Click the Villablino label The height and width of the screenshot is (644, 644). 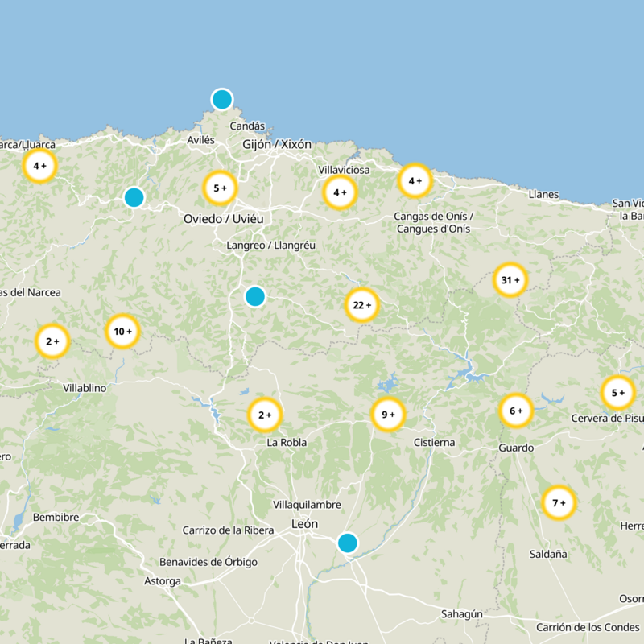(x=85, y=388)
